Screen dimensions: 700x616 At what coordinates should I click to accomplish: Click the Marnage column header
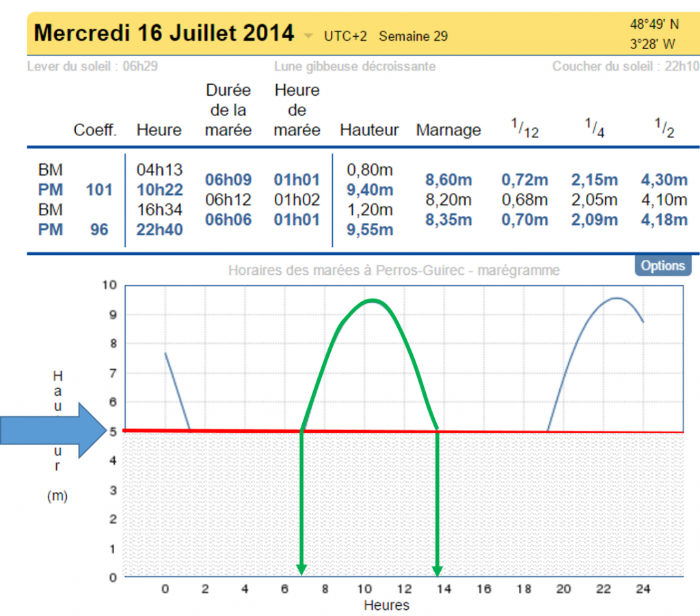tap(448, 130)
